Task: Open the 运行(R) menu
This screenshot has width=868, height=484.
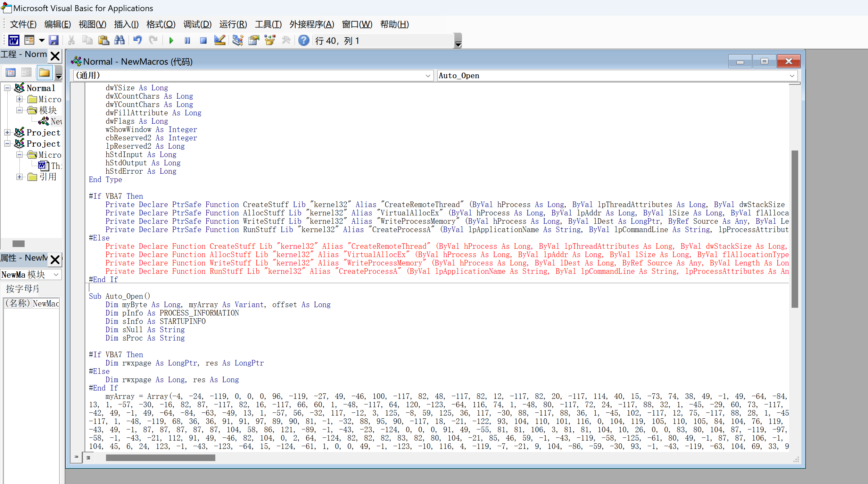Action: [x=233, y=24]
